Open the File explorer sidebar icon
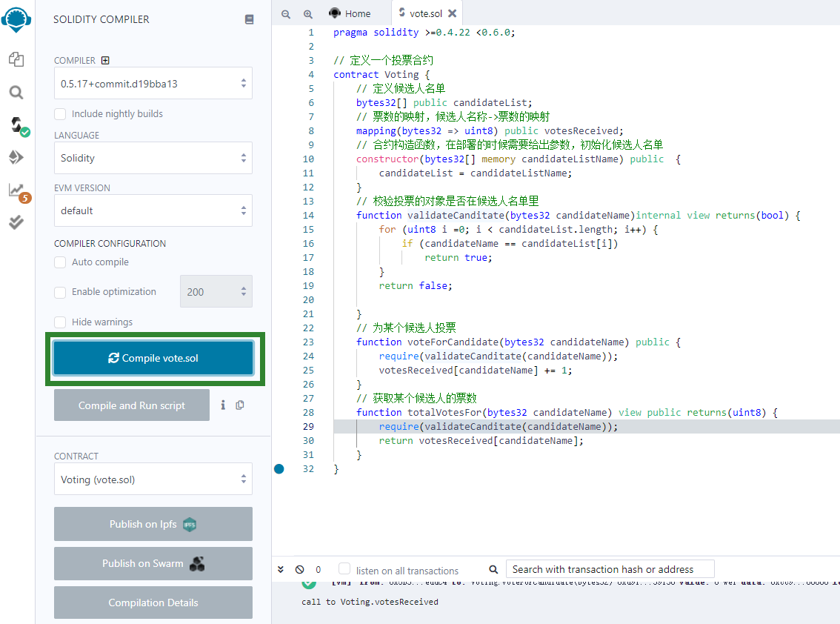 [16, 59]
